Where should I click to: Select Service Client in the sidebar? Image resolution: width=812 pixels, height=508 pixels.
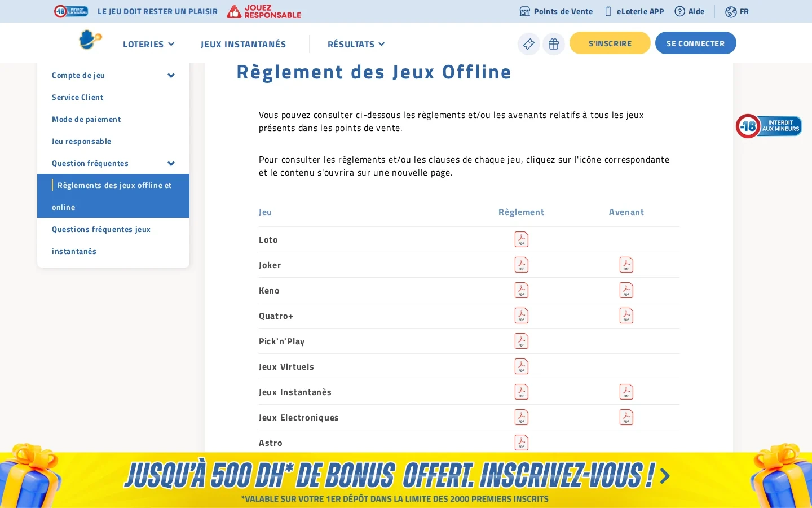pos(78,97)
